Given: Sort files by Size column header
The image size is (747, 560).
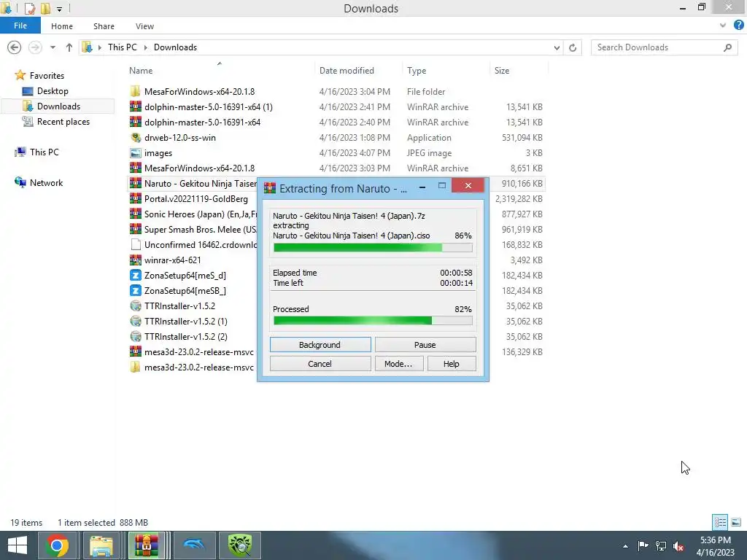Looking at the screenshot, I should 502,71.
